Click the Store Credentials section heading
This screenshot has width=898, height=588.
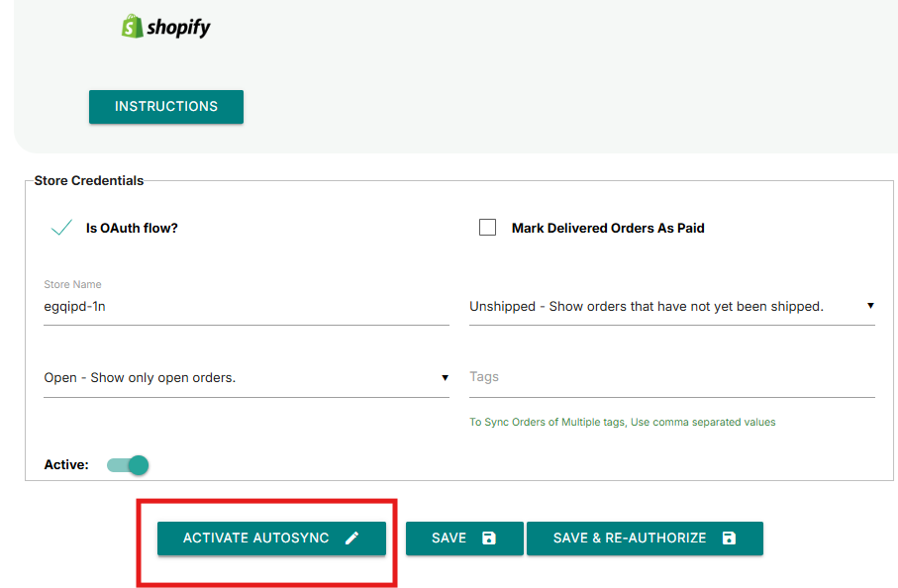coord(89,181)
